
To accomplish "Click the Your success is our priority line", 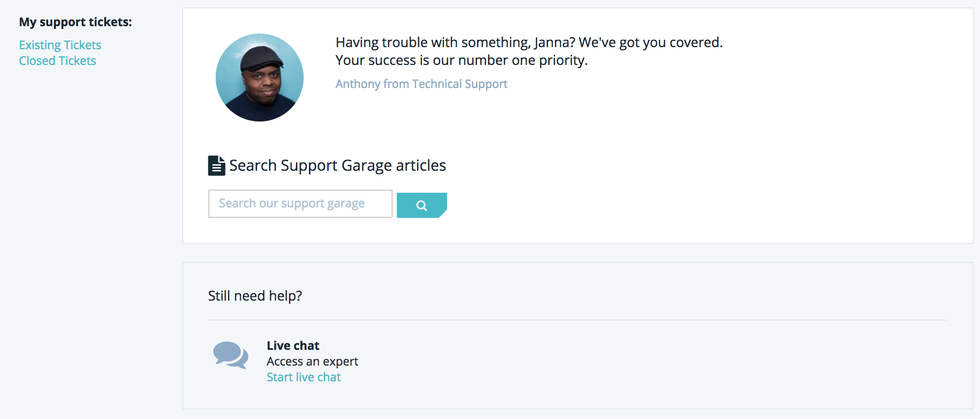I will click(461, 60).
